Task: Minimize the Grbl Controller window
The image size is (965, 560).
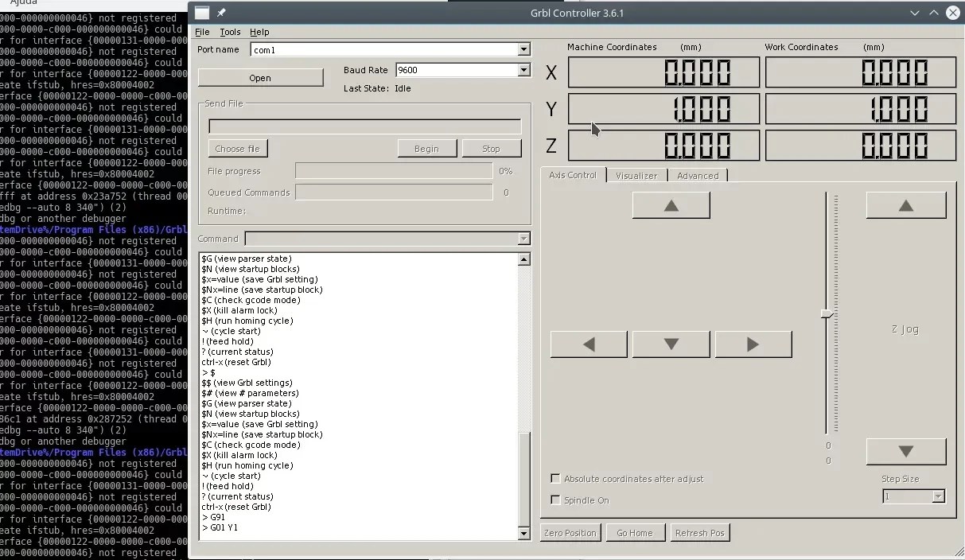Action: coord(916,13)
